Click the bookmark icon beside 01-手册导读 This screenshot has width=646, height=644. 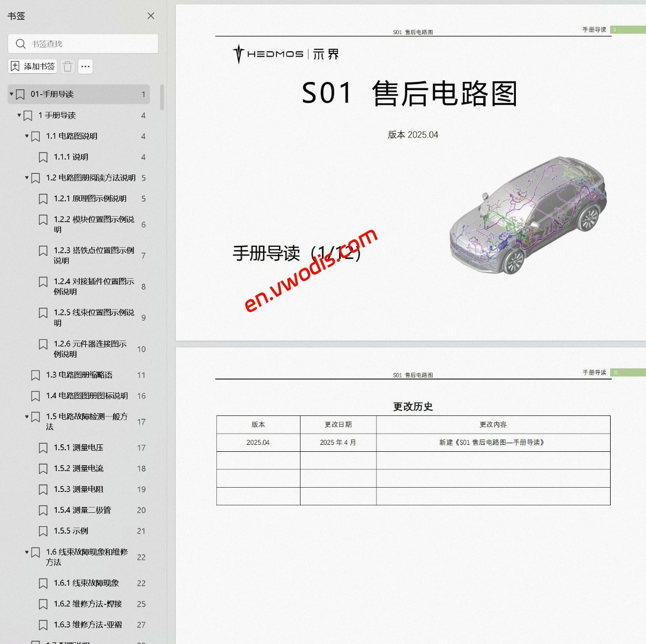(x=20, y=94)
